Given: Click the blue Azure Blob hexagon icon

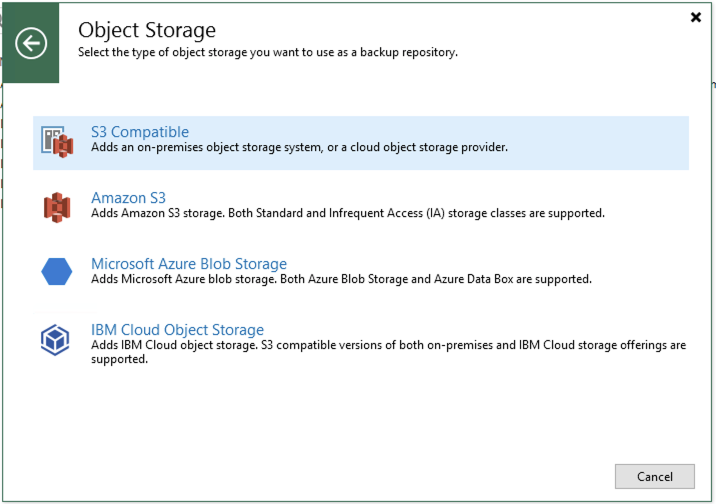Looking at the screenshot, I should pyautogui.click(x=57, y=271).
